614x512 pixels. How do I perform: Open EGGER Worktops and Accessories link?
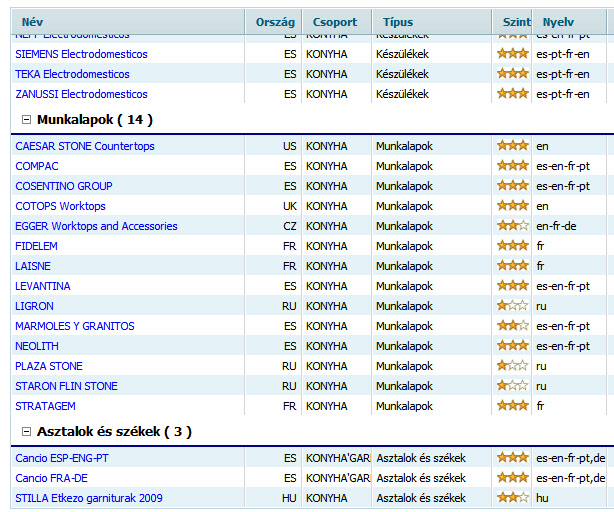96,226
